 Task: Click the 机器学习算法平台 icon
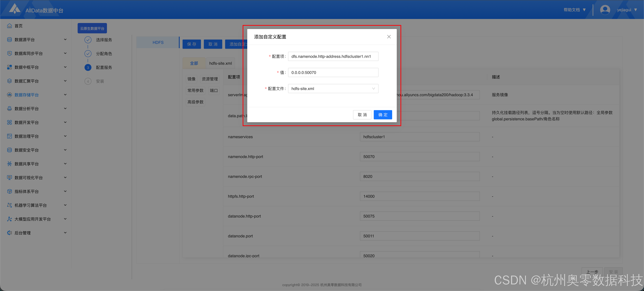[x=9, y=205]
